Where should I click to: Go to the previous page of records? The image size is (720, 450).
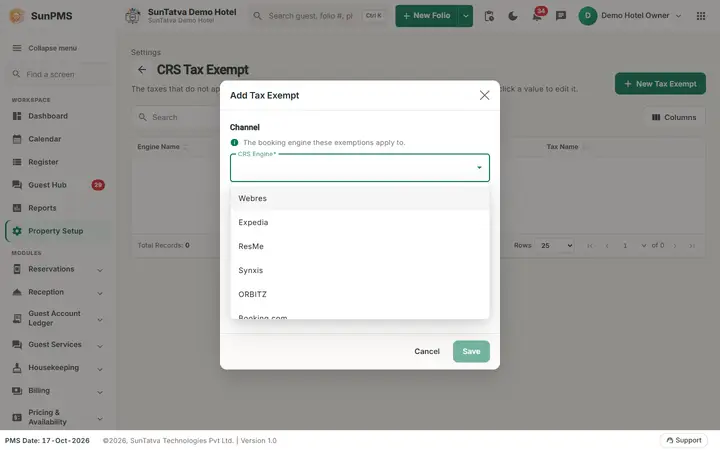click(x=607, y=246)
